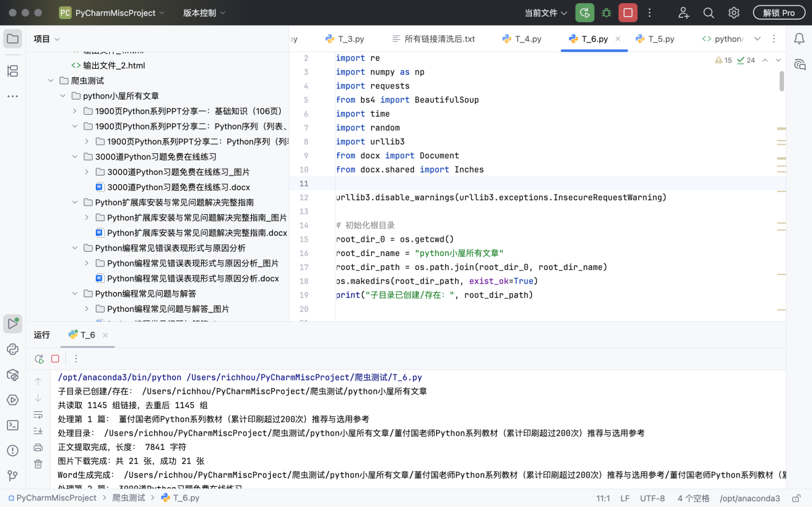Open the 版本控制 dropdown
Image resolution: width=812 pixels, height=507 pixels.
coord(204,13)
